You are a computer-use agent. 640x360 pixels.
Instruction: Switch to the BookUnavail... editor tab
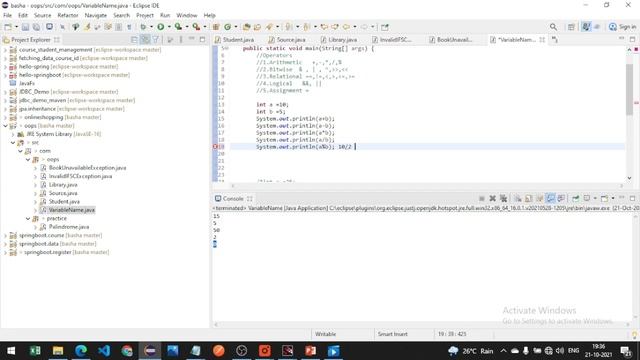451,40
